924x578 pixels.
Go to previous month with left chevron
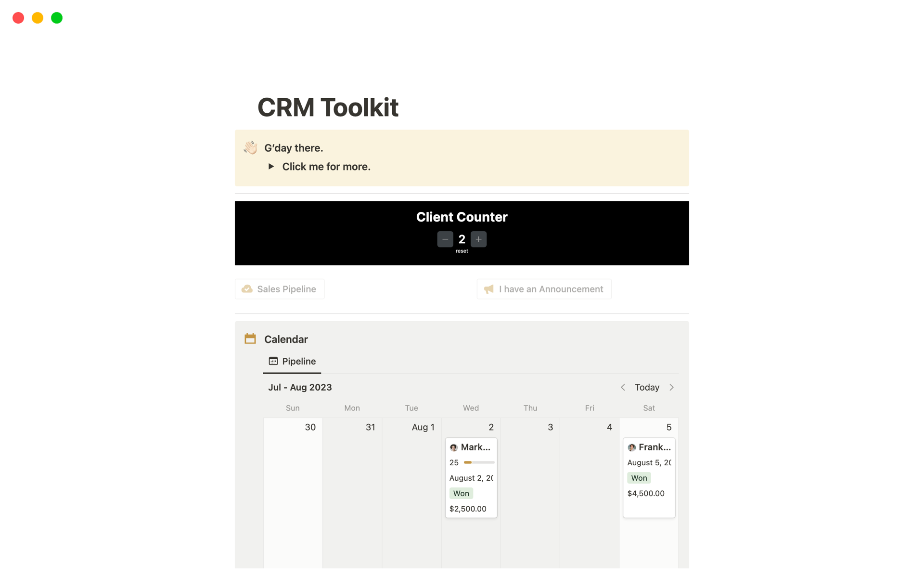point(623,387)
